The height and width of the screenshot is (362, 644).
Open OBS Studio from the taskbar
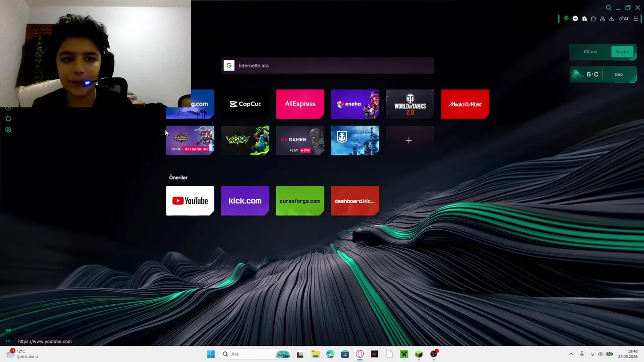tap(434, 354)
